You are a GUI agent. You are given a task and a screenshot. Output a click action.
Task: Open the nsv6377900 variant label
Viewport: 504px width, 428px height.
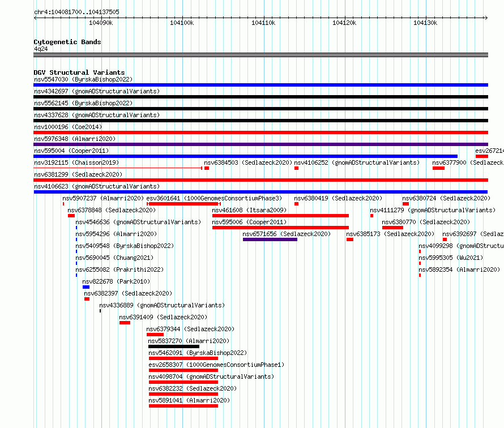click(x=468, y=162)
